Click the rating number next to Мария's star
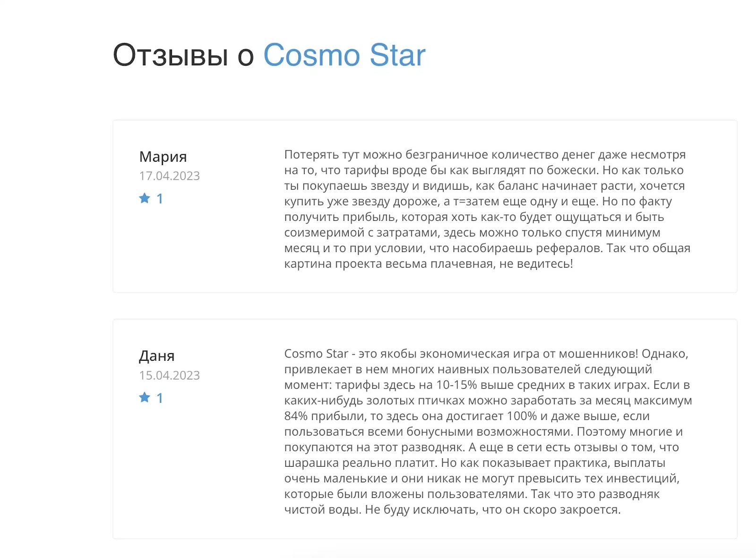The width and height of the screenshot is (756, 558). pos(160,199)
